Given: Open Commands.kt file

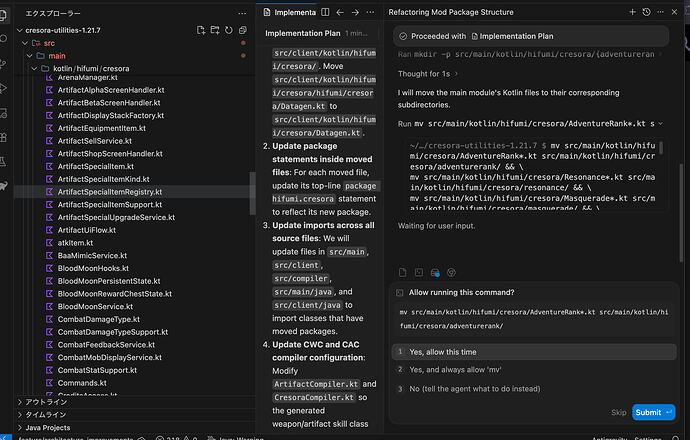Looking at the screenshot, I should tap(82, 383).
